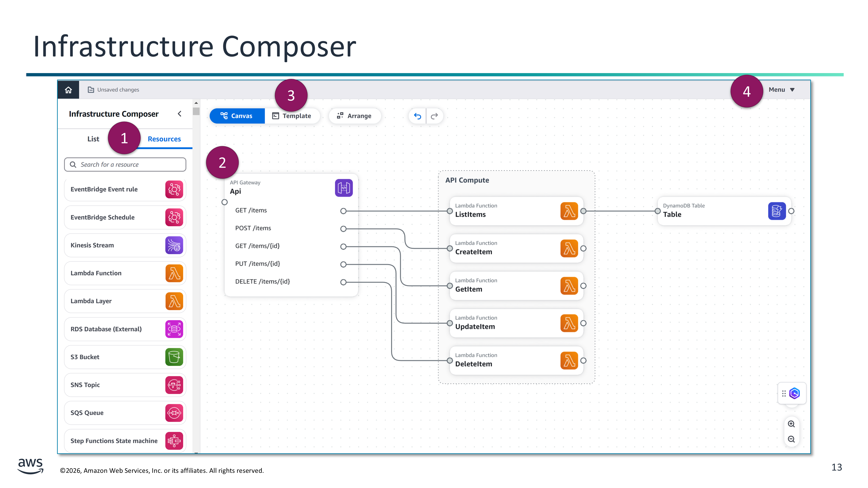Click the home icon in top bar
This screenshot has width=868, height=488.
tap(68, 90)
